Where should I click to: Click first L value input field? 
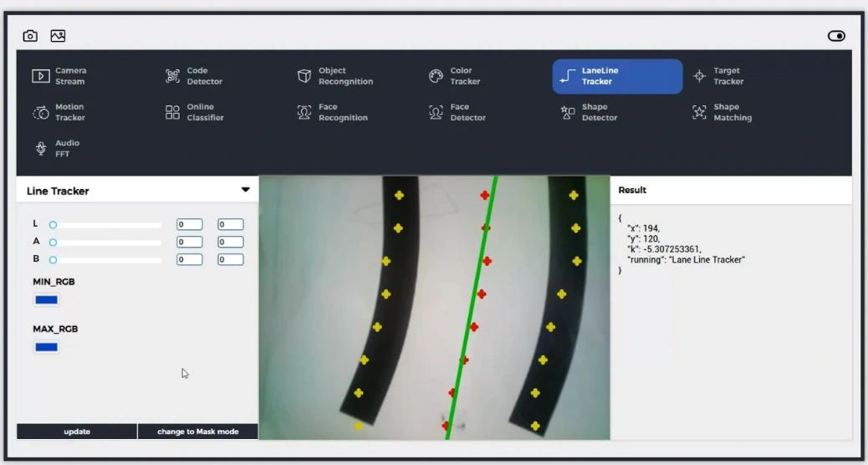coord(189,224)
